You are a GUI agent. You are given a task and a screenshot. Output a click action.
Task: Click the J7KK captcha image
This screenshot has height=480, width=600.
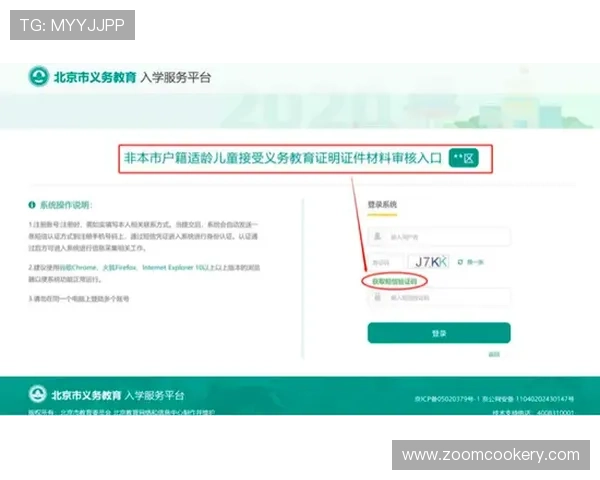(429, 262)
